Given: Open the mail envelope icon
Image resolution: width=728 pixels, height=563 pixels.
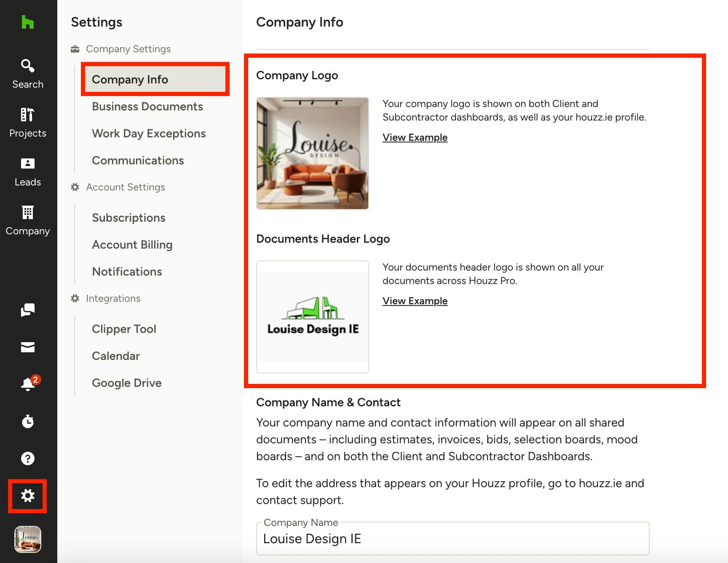Looking at the screenshot, I should point(28,347).
